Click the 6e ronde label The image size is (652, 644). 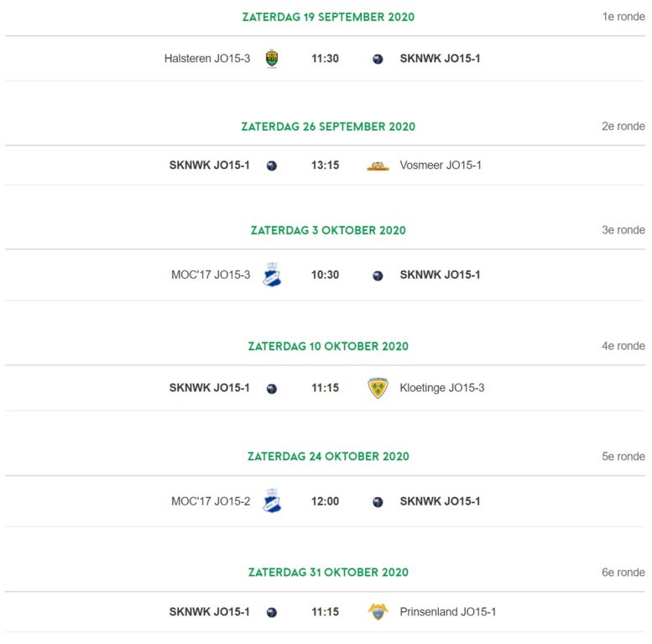(623, 572)
